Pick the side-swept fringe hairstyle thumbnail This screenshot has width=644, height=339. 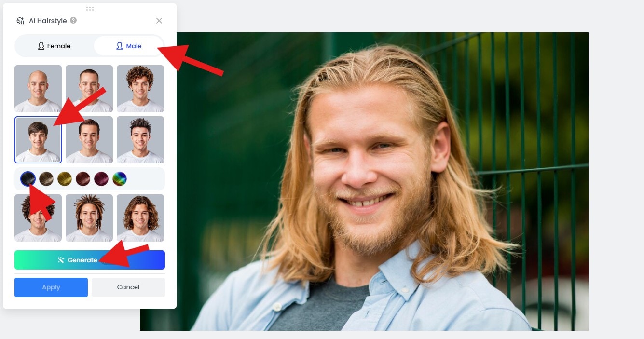pos(38,140)
